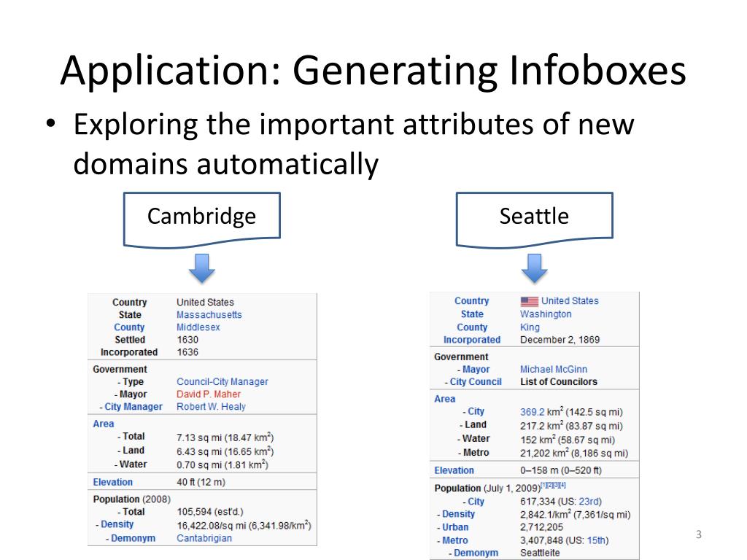Select the 617,334 city population value

click(561, 502)
